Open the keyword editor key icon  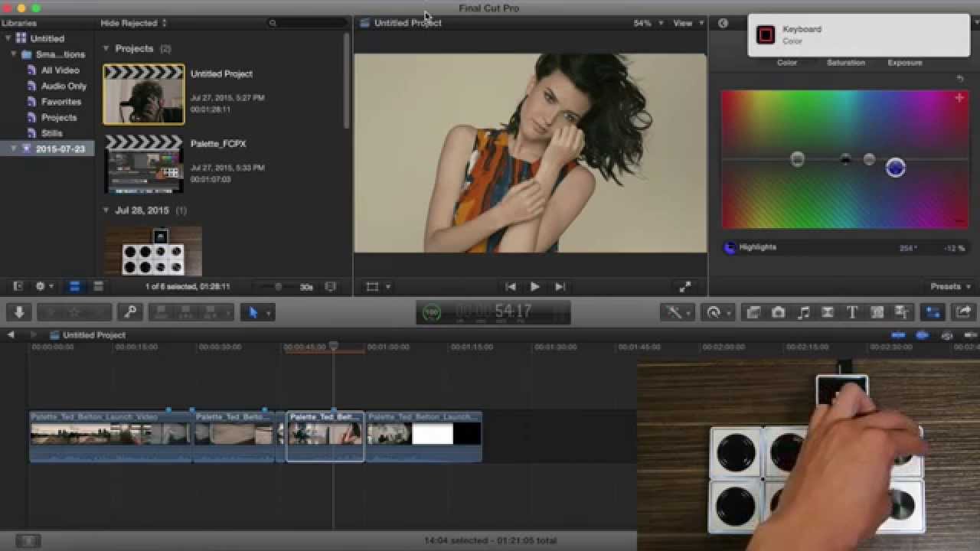point(130,312)
